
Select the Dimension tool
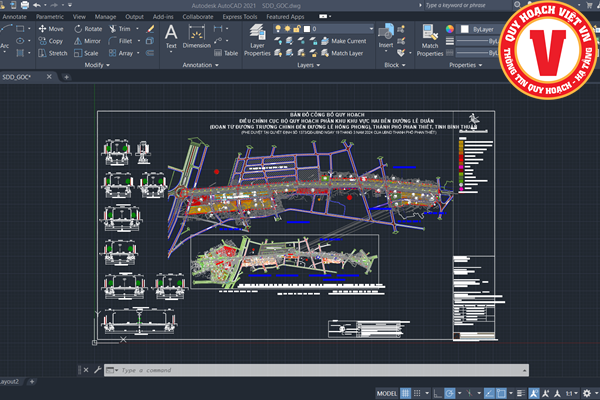coord(196,38)
